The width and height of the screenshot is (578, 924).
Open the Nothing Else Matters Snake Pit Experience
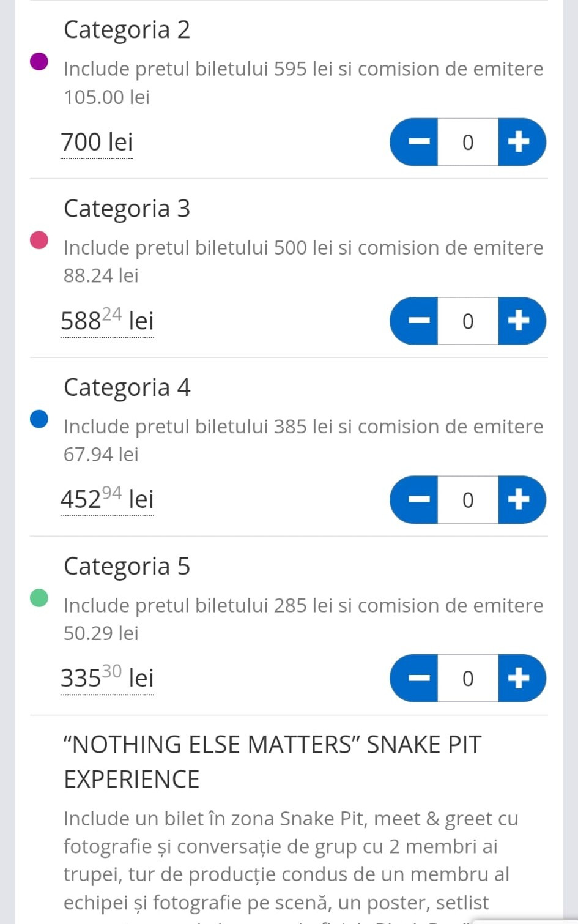tap(272, 762)
